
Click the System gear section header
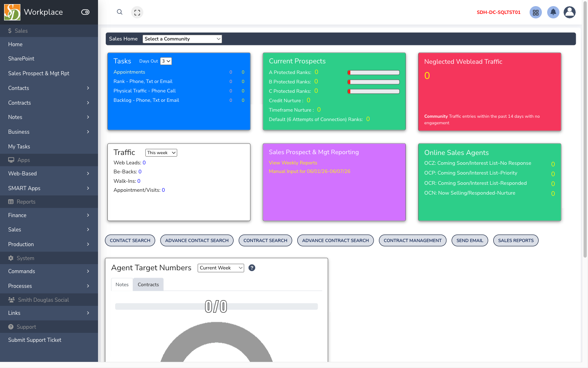[x=49, y=258]
